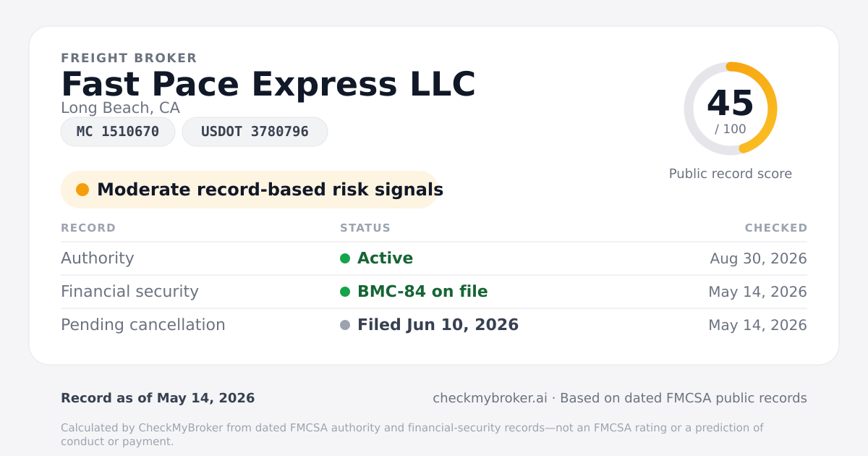Click the gray dot beside Filed Jun 10, 2026
The width and height of the screenshot is (868, 456).
pos(345,325)
